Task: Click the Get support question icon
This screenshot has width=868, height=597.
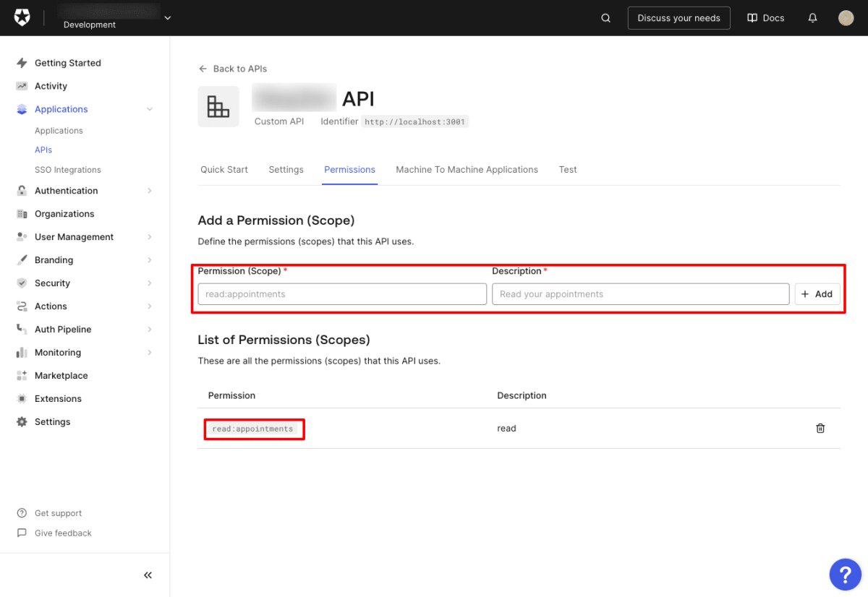Action: pos(22,513)
